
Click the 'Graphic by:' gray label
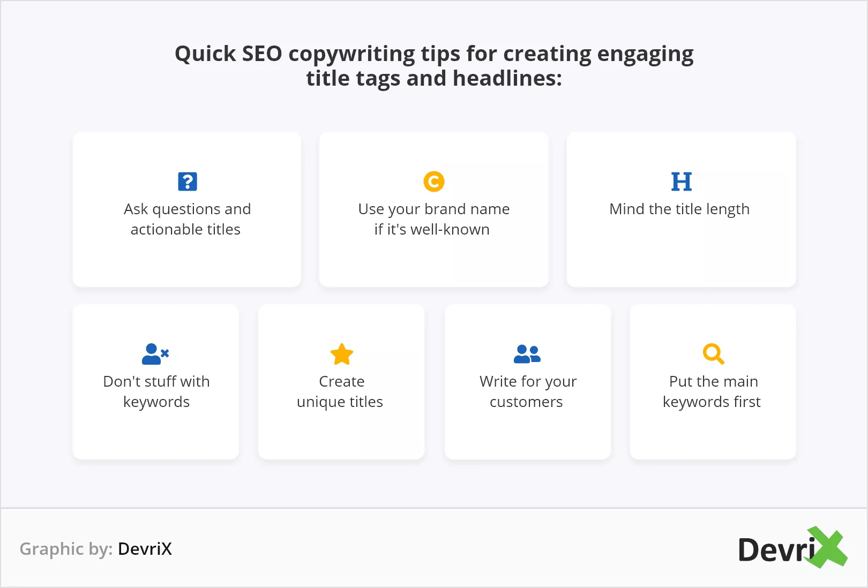click(x=66, y=549)
